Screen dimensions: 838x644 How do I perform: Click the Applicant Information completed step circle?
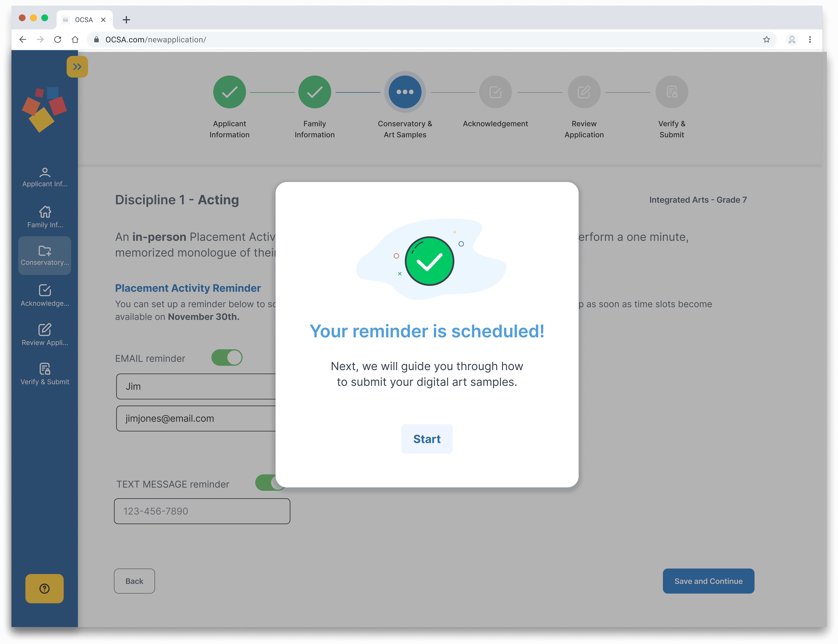pyautogui.click(x=229, y=92)
